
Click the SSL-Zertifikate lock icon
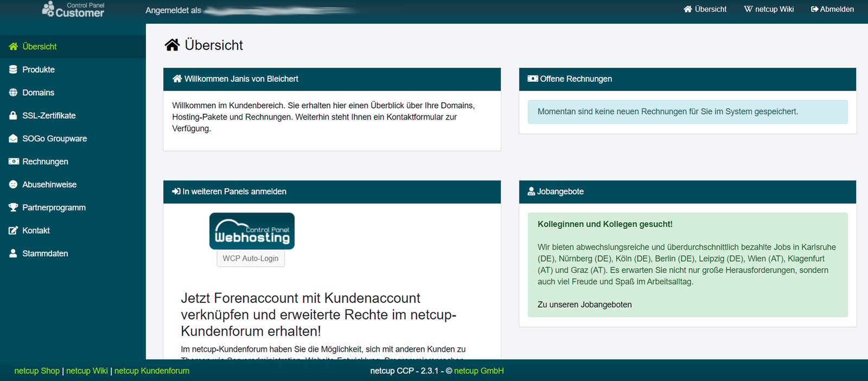13,115
